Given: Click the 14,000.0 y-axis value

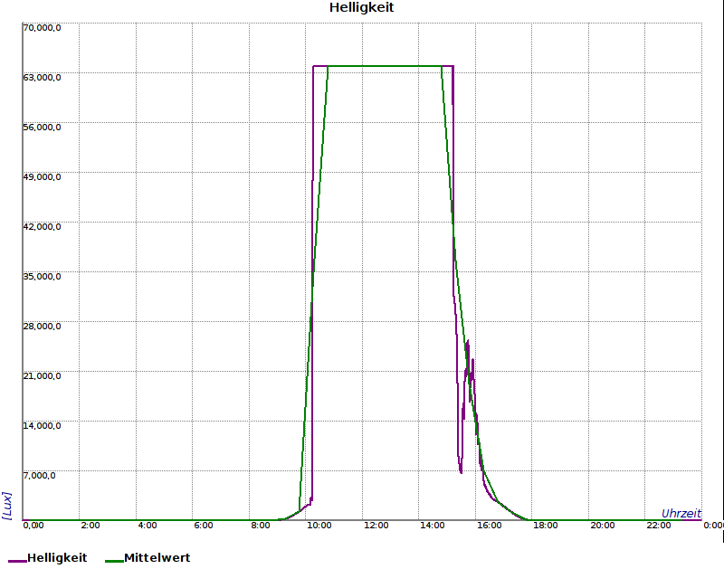Looking at the screenshot, I should point(42,425).
